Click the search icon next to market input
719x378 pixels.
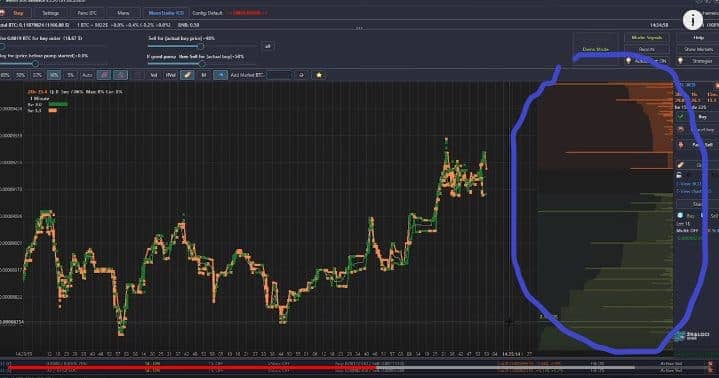301,75
